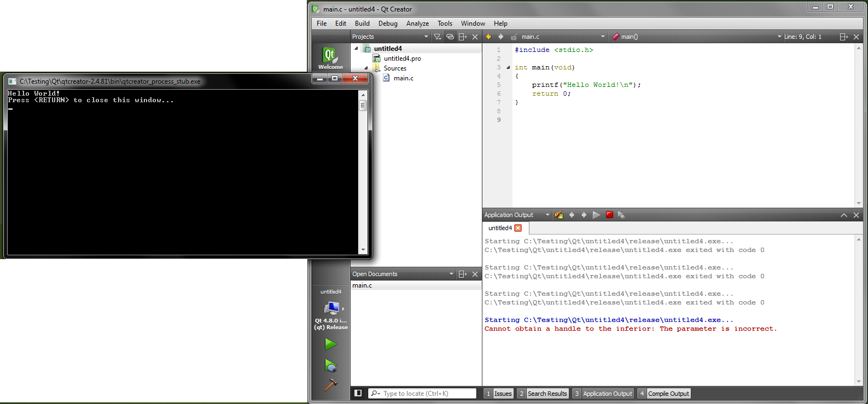Open the Build menu

362,24
